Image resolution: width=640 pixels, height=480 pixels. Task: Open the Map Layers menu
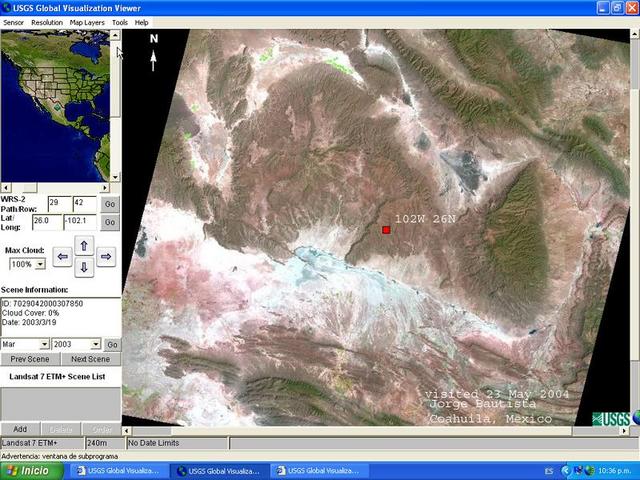coord(87,22)
